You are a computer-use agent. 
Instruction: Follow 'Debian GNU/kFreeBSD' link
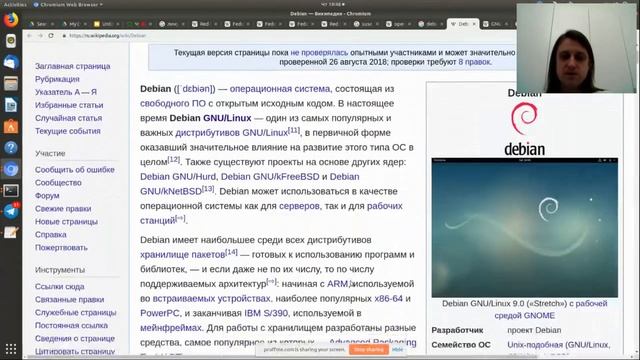(x=270, y=177)
